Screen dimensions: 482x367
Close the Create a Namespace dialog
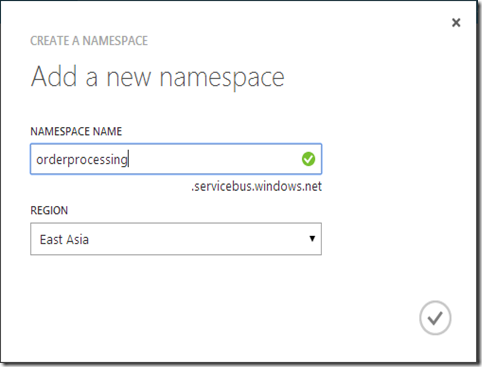coord(456,23)
